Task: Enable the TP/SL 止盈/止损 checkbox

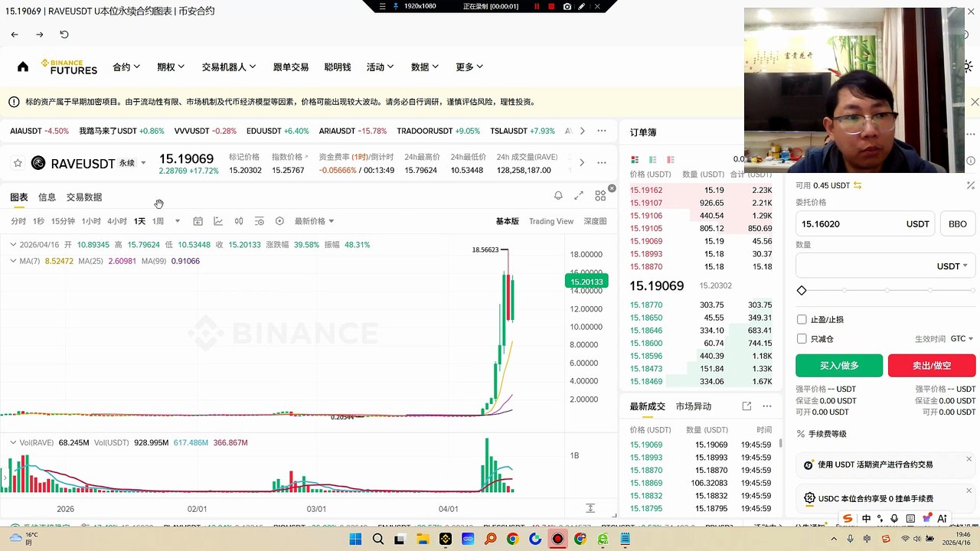Action: click(802, 319)
